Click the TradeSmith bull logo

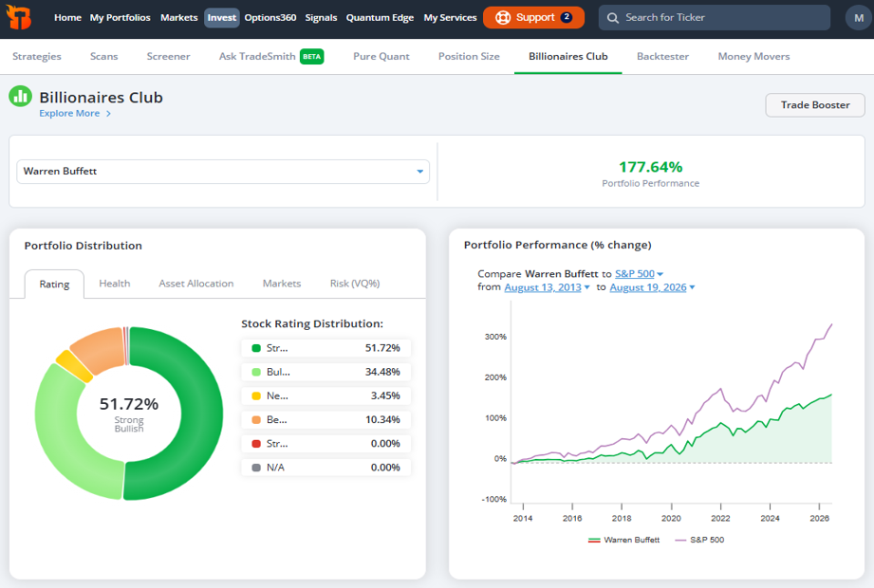tap(18, 17)
